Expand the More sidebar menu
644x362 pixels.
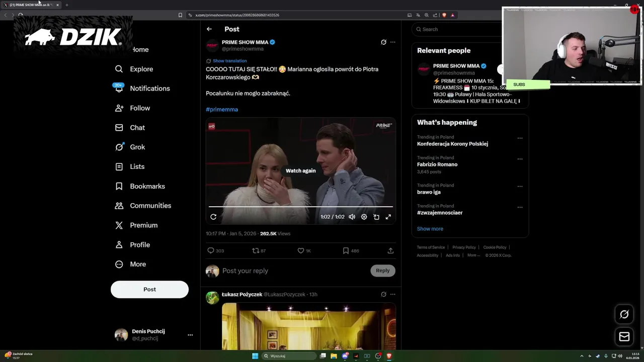coord(130,264)
